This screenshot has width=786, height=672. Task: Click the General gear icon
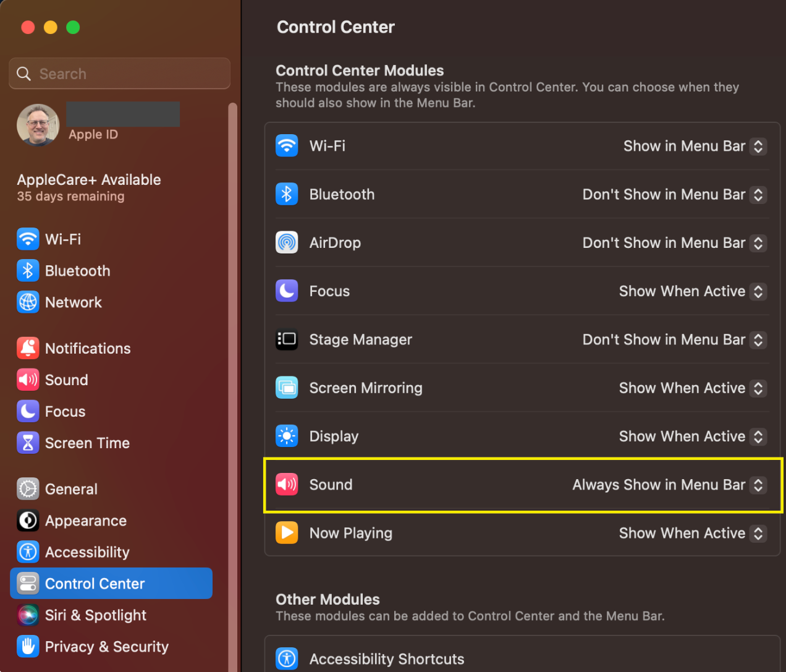(28, 489)
